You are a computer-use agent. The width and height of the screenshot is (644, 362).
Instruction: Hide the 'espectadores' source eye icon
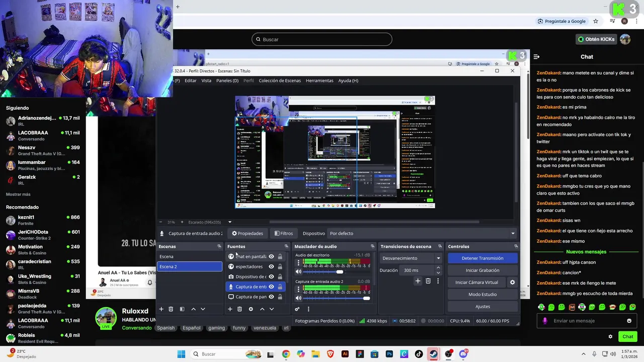(x=271, y=266)
